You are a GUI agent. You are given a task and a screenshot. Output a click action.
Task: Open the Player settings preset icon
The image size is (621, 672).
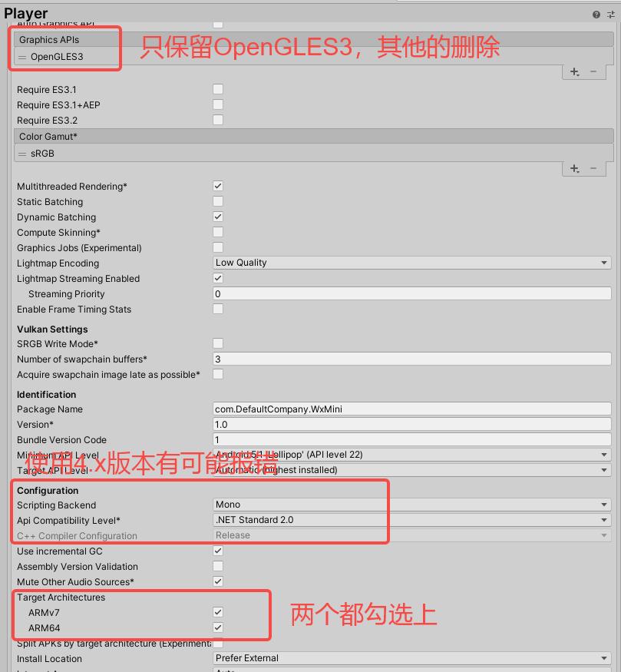611,15
